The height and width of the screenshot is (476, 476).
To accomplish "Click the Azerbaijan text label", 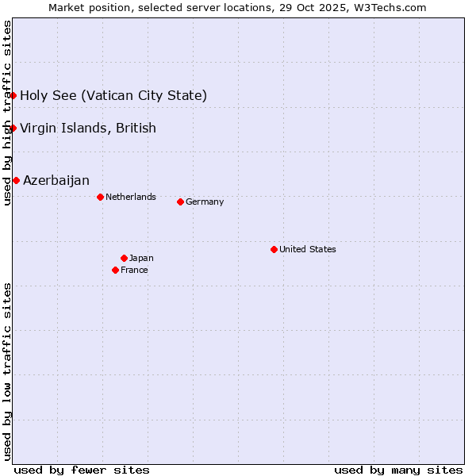I will click(56, 181).
